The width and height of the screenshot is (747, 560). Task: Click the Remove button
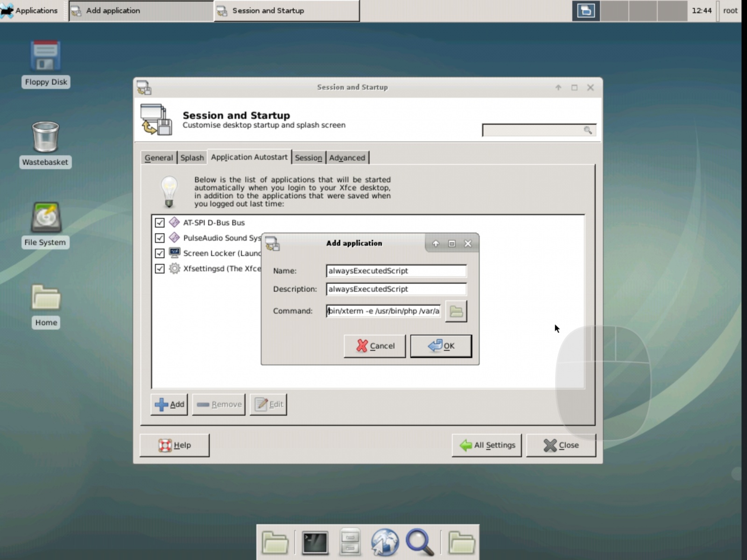(x=218, y=404)
